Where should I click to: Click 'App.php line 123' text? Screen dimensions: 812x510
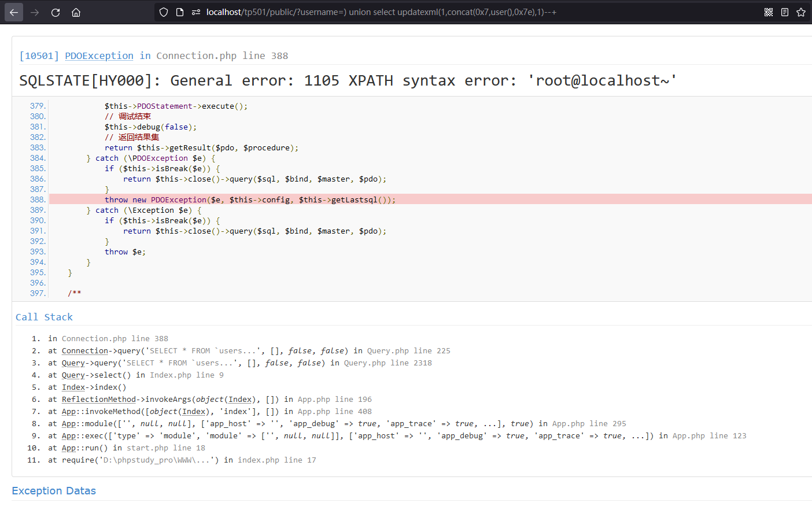tap(710, 436)
